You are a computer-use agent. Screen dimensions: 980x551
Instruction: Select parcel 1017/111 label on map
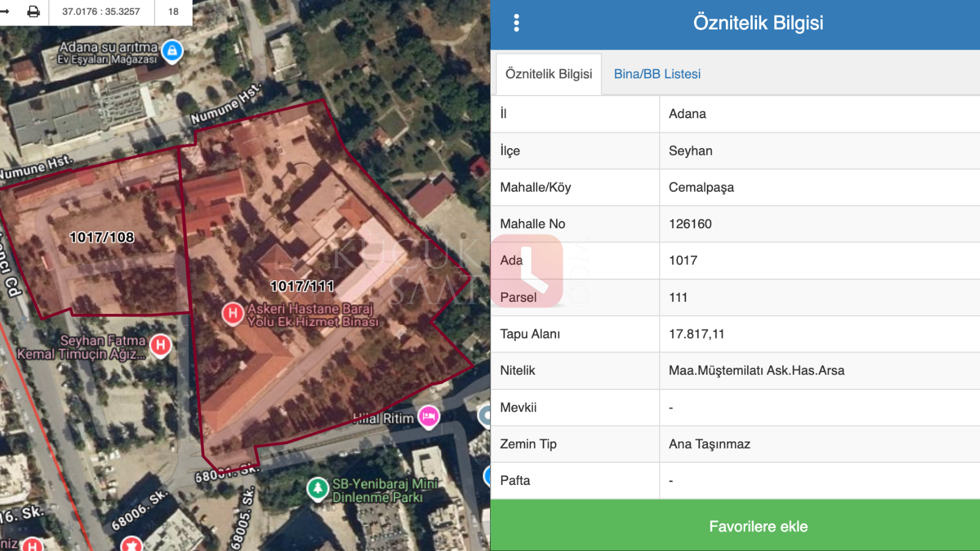click(x=302, y=286)
